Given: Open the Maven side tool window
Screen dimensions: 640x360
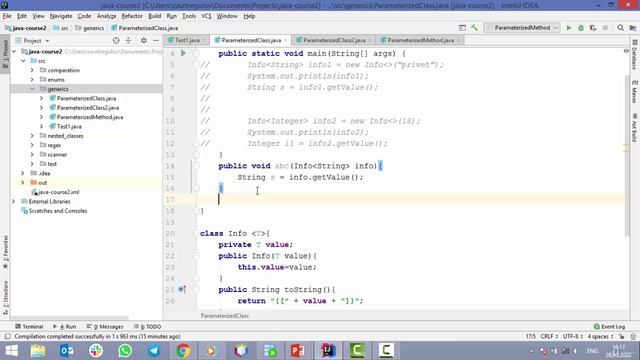Looking at the screenshot, I should pyautogui.click(x=634, y=91).
